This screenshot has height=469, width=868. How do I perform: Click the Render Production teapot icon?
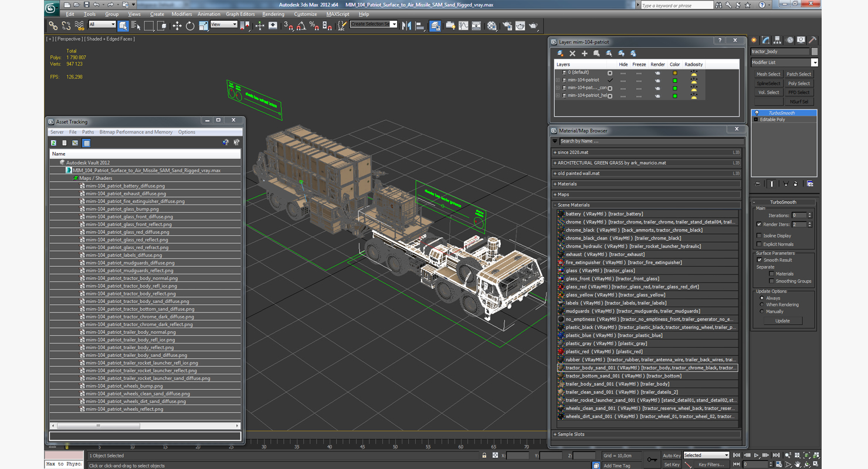[533, 26]
